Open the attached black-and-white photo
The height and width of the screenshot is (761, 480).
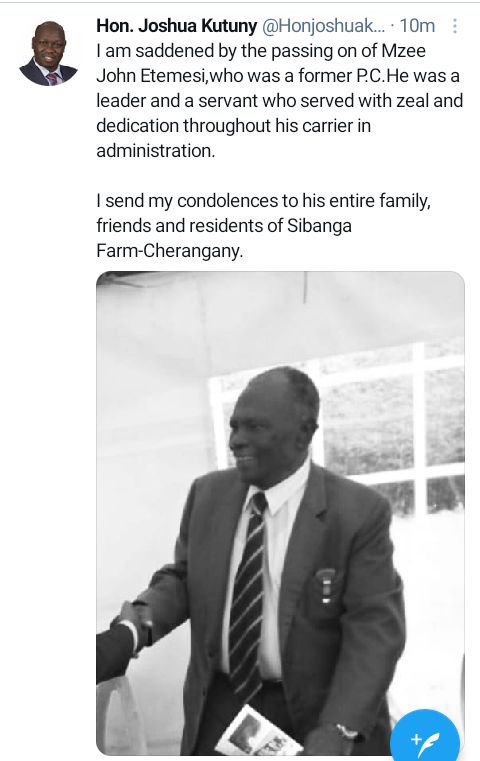pos(280,513)
